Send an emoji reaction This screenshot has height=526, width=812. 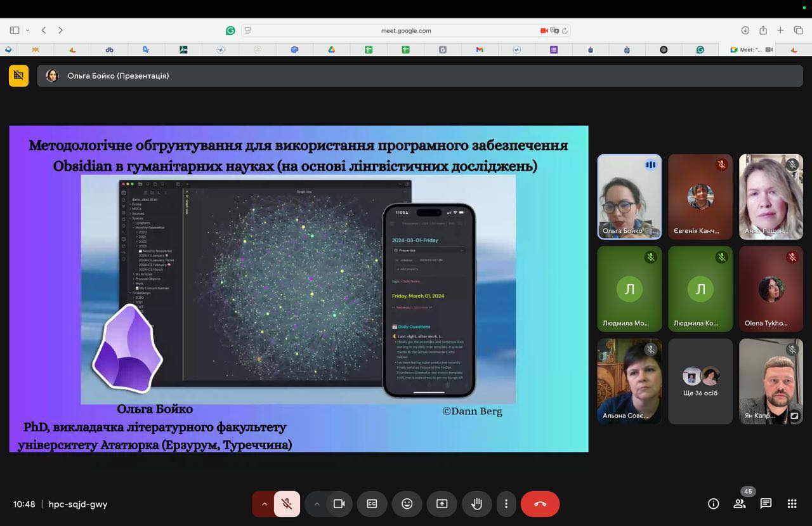tap(407, 504)
